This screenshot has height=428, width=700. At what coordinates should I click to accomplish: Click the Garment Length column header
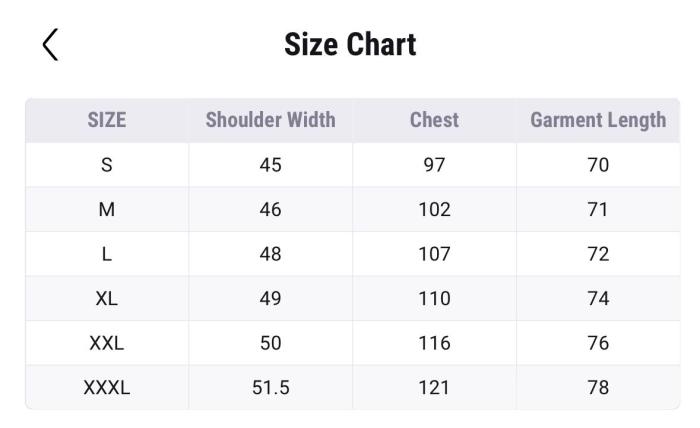[598, 120]
